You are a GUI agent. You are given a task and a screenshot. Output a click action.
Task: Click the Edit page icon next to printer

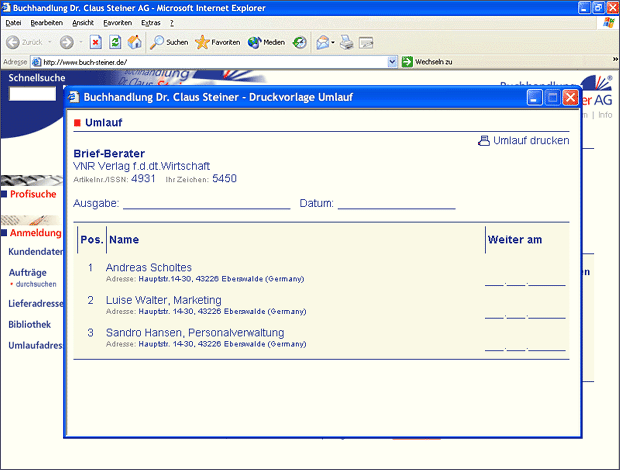(x=366, y=42)
